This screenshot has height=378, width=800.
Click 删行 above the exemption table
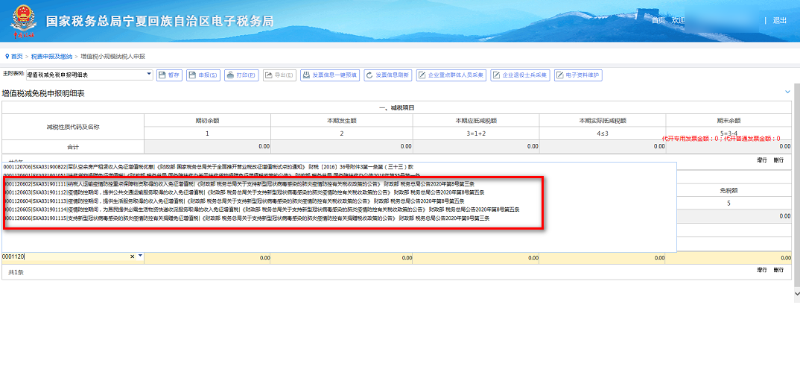pyautogui.click(x=778, y=160)
